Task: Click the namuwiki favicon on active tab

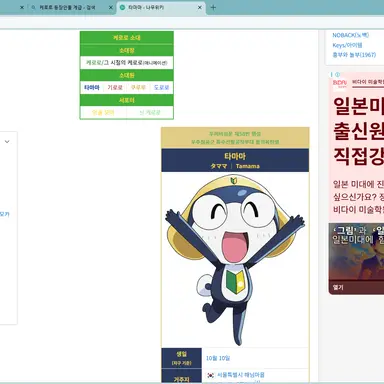Action: point(122,7)
